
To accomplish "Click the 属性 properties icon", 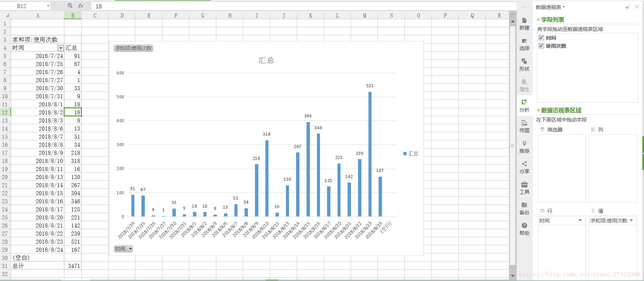I will coord(524,85).
